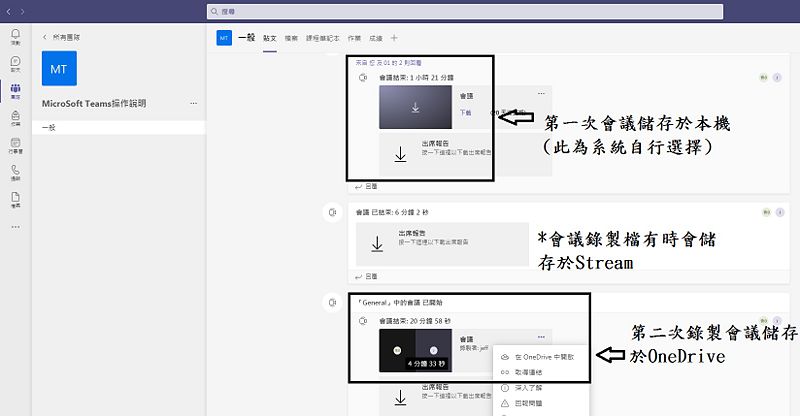The image size is (800, 416).
Task: Open Assignments bag icon in the sidebar
Action: [16, 118]
